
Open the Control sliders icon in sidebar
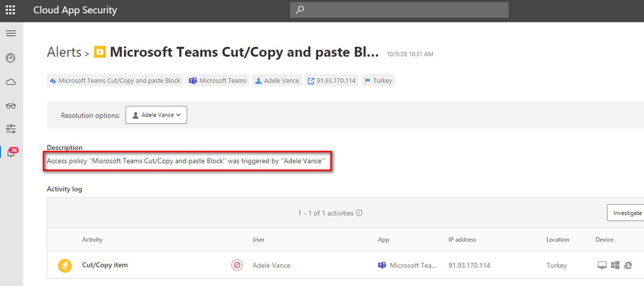(x=11, y=129)
